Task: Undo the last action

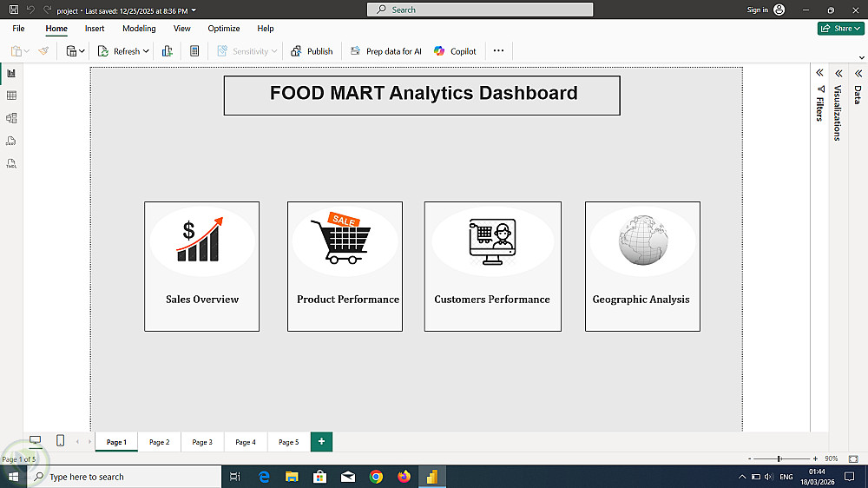Action: (30, 10)
